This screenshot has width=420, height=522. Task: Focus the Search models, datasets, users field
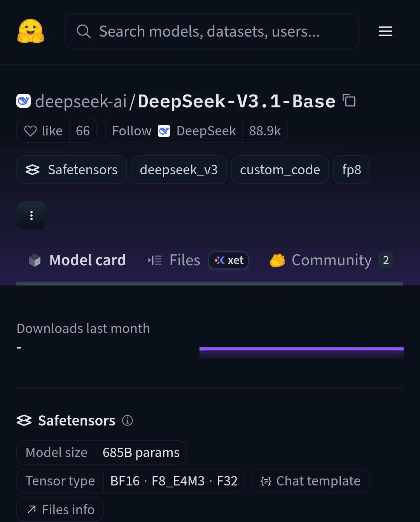212,31
